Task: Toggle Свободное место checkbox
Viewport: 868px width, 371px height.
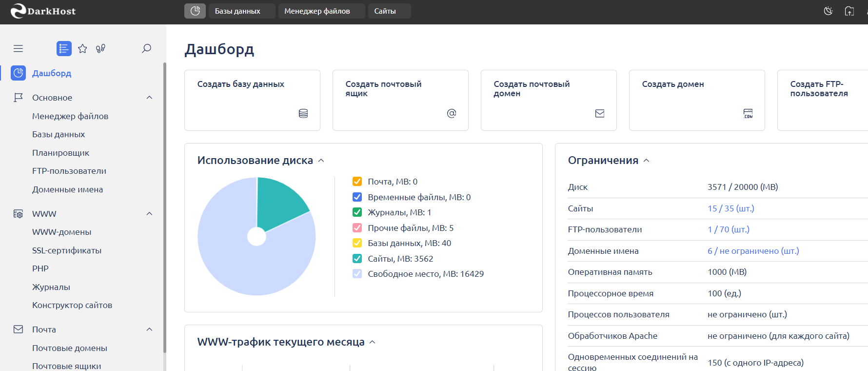Action: coord(357,274)
